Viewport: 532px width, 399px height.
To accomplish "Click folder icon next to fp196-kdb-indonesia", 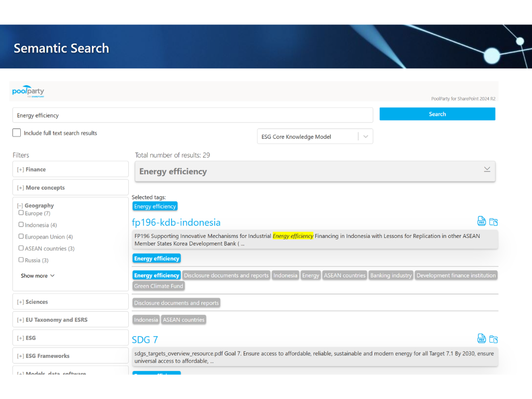I will click(x=494, y=222).
